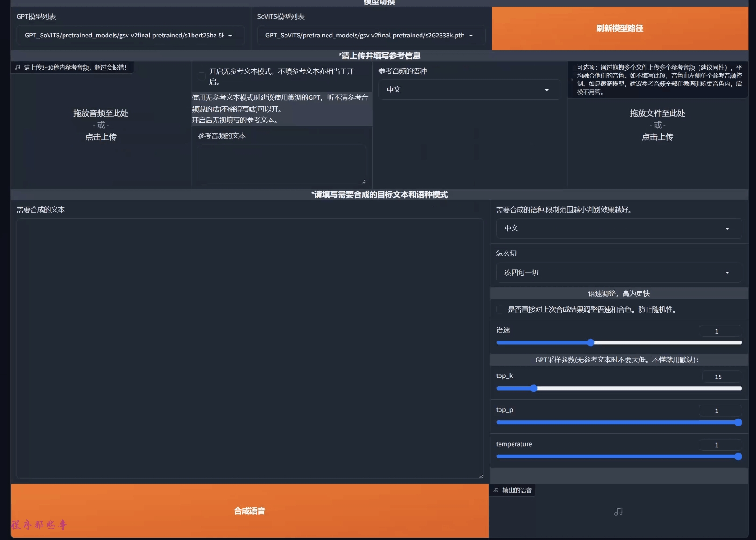Toggle checkbox for adjusting last synthesis result

[x=500, y=309]
